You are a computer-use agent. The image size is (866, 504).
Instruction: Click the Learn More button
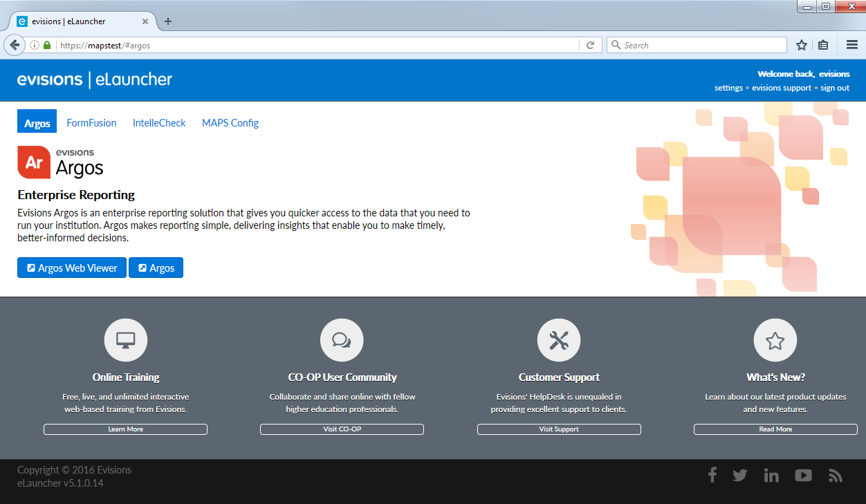(x=125, y=429)
